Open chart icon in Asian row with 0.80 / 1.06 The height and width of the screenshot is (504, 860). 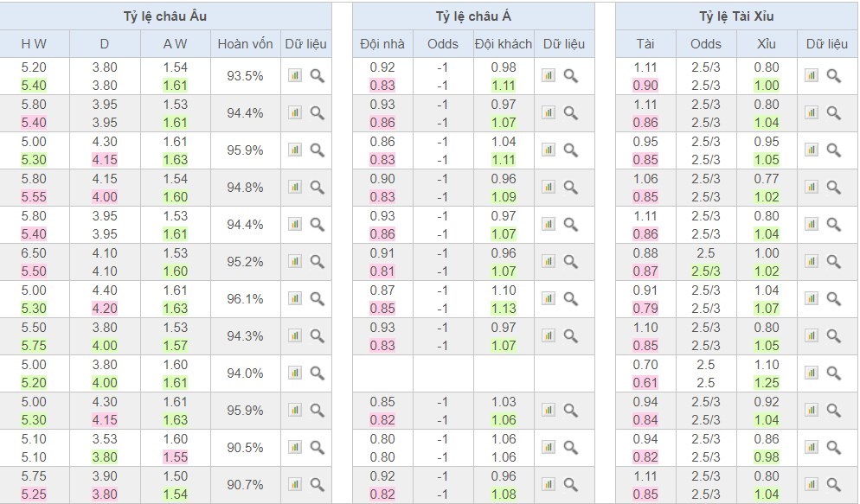[x=549, y=447]
